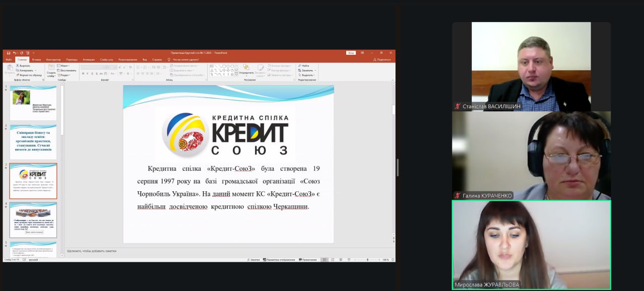The image size is (644, 291).
Task: Select slide 2 thumbnail about business cooperation
Action: tap(33, 142)
